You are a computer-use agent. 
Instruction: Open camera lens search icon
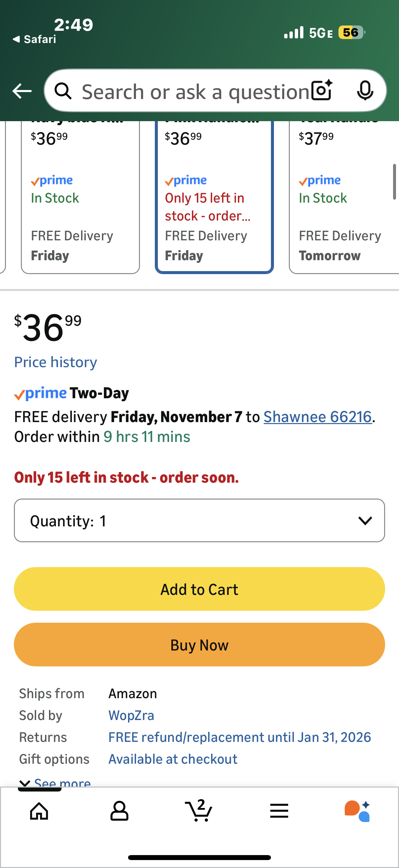(322, 91)
